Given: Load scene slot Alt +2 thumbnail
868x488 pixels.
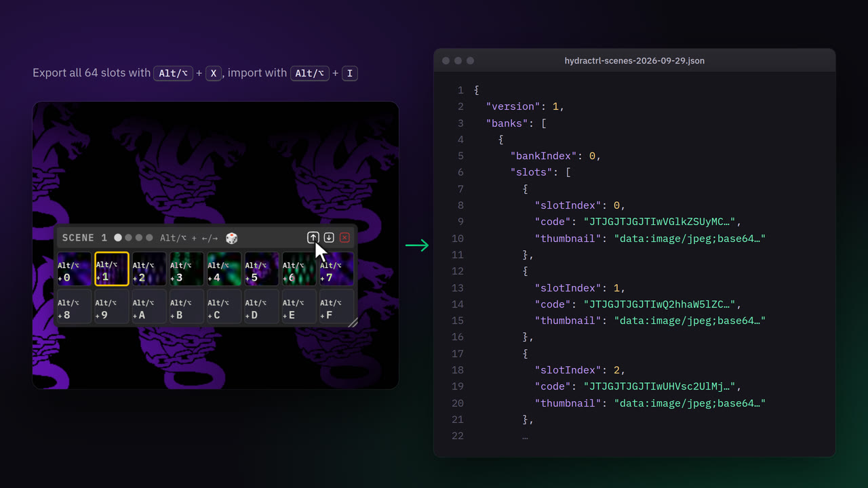Looking at the screenshot, I should pyautogui.click(x=149, y=268).
